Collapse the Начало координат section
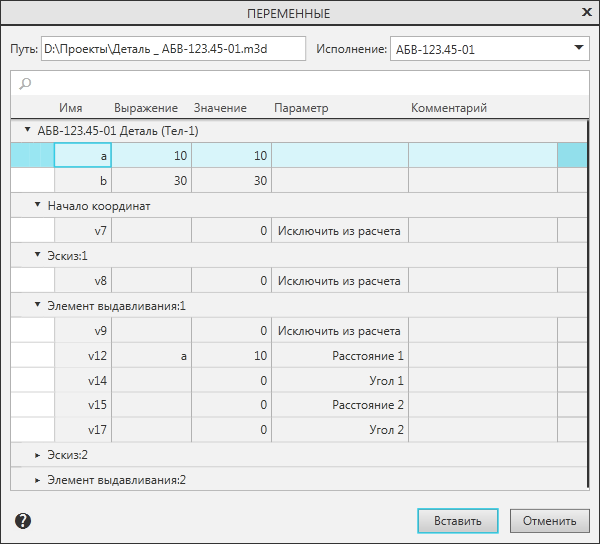 37,205
